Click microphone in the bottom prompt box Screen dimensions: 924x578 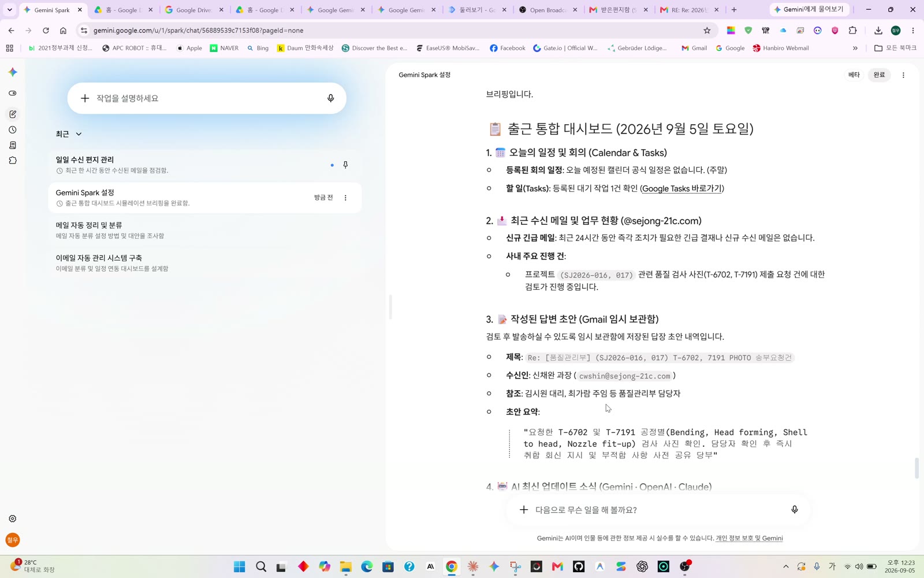click(795, 510)
